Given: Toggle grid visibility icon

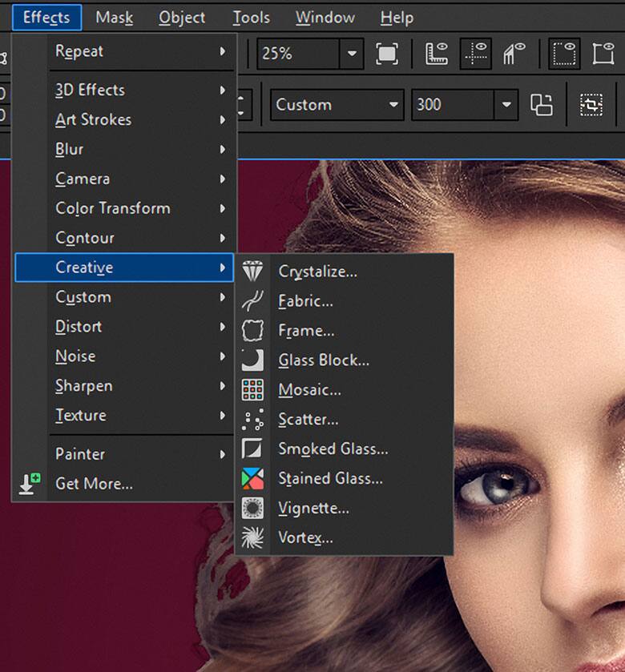Looking at the screenshot, I should [x=514, y=54].
